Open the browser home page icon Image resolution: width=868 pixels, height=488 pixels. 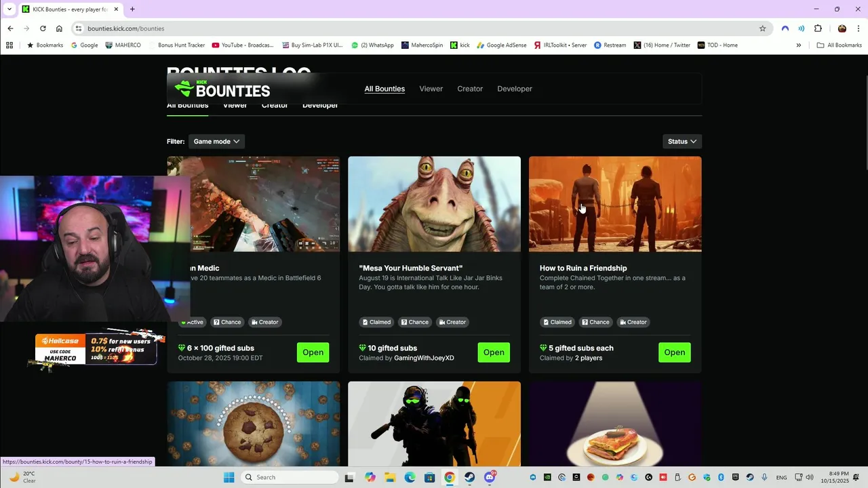click(x=59, y=28)
